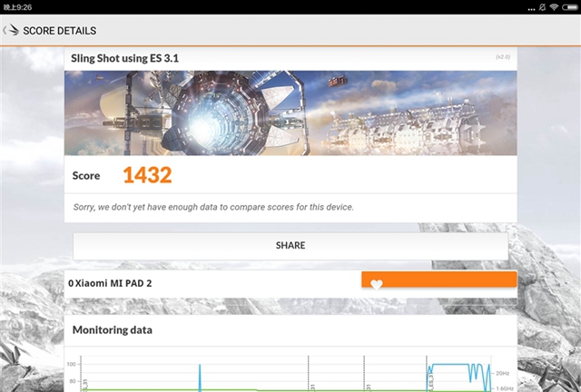Screen dimensions: 581x392
Task: Select the score value 1432
Action: [x=147, y=175]
